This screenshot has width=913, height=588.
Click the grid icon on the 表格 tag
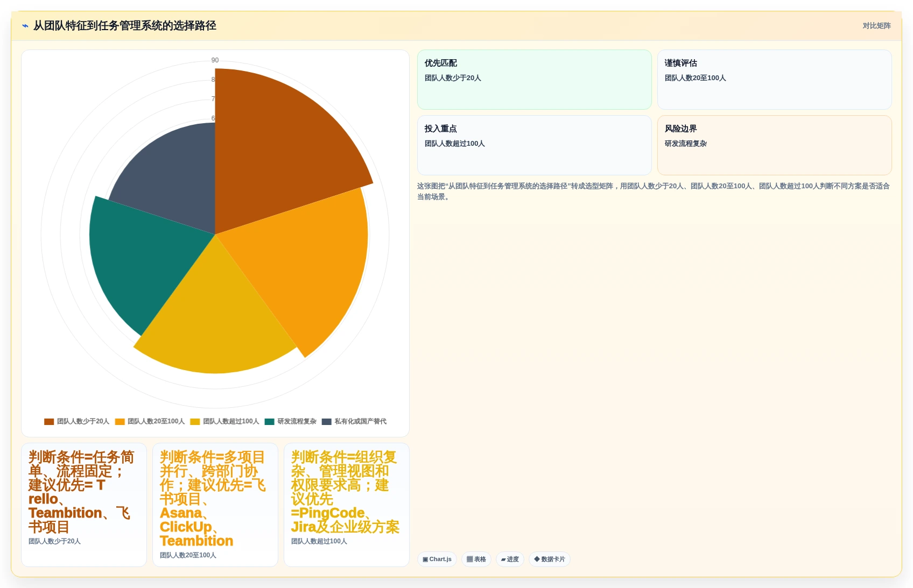[469, 559]
